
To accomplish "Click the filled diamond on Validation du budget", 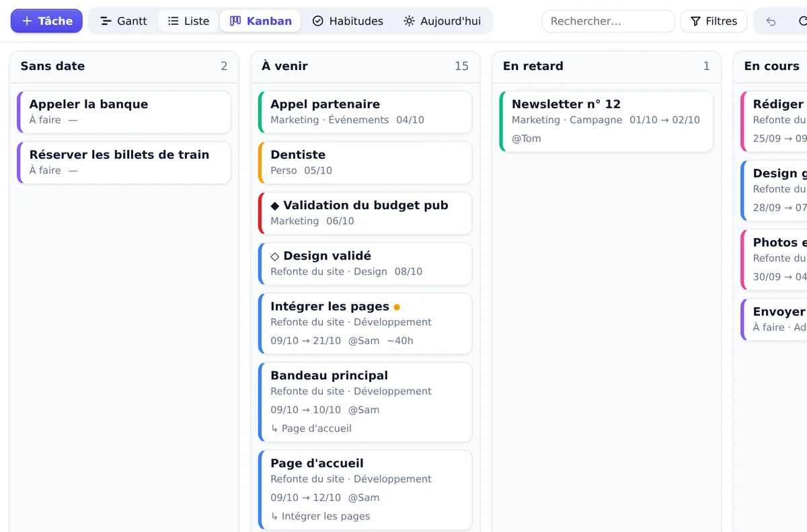I will click(x=274, y=206).
